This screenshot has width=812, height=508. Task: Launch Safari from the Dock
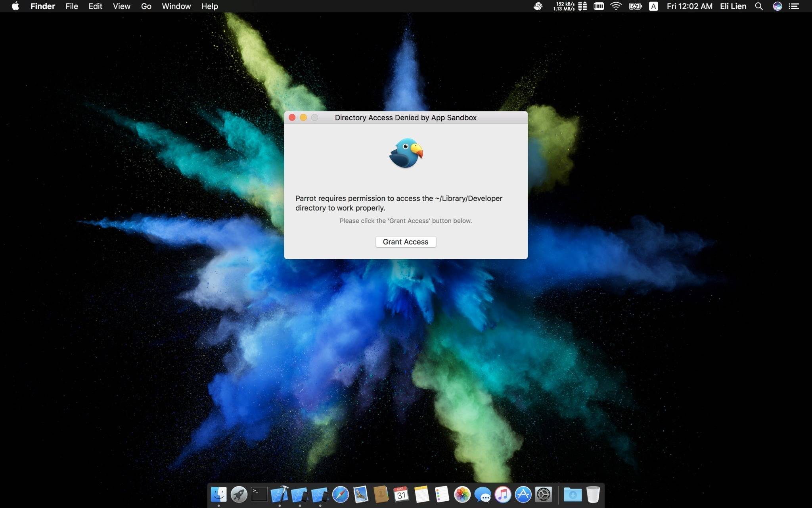click(341, 495)
